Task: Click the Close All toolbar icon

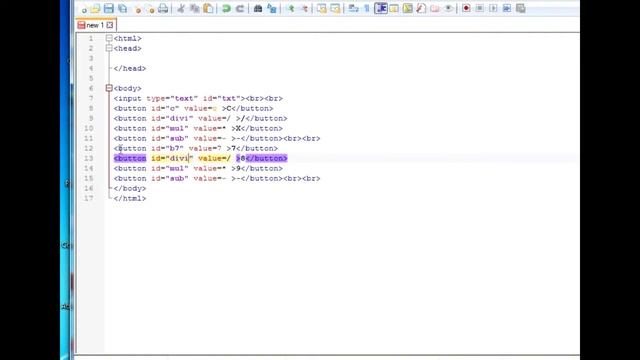Action: pos(151,9)
